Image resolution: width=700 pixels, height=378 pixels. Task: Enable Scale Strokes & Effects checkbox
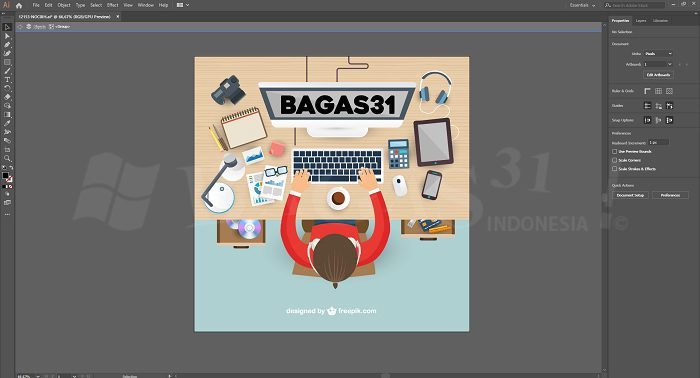tap(615, 169)
